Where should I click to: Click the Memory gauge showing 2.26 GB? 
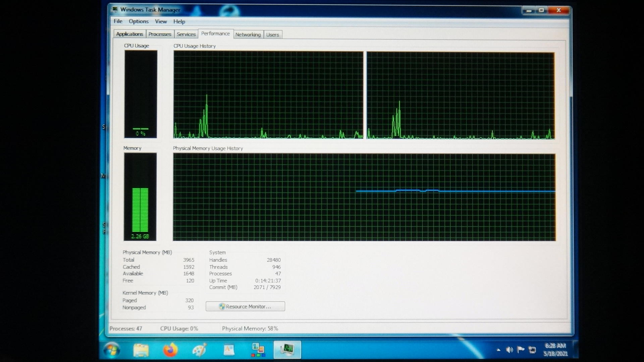click(140, 197)
